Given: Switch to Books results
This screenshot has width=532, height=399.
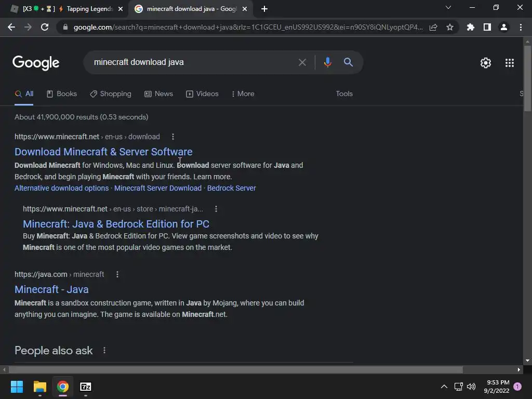Looking at the screenshot, I should tap(62, 94).
